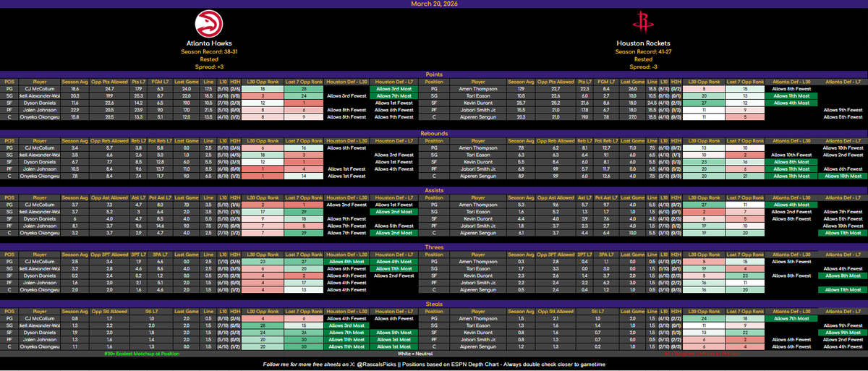Click Opp Stl Allowed header on Hawks side

(109, 311)
